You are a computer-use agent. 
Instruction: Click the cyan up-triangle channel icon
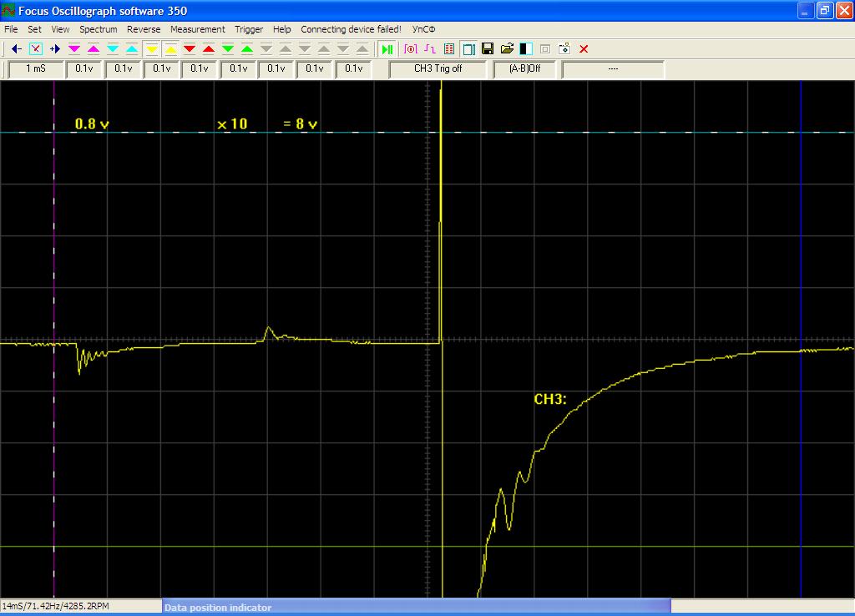(132, 49)
